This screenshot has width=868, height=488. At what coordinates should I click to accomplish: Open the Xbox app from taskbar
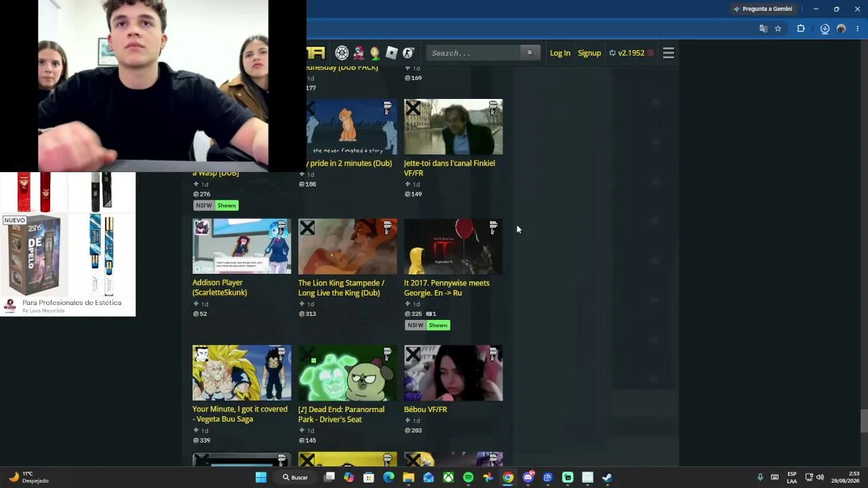[x=448, y=478]
